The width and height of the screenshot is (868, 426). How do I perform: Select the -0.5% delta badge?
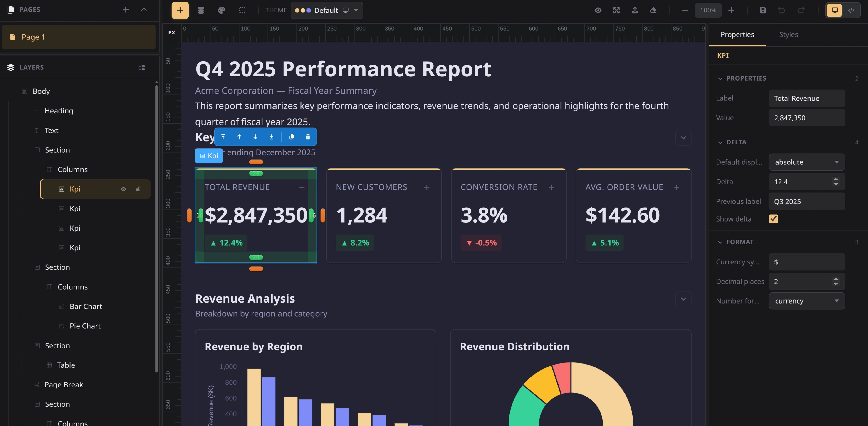(481, 242)
